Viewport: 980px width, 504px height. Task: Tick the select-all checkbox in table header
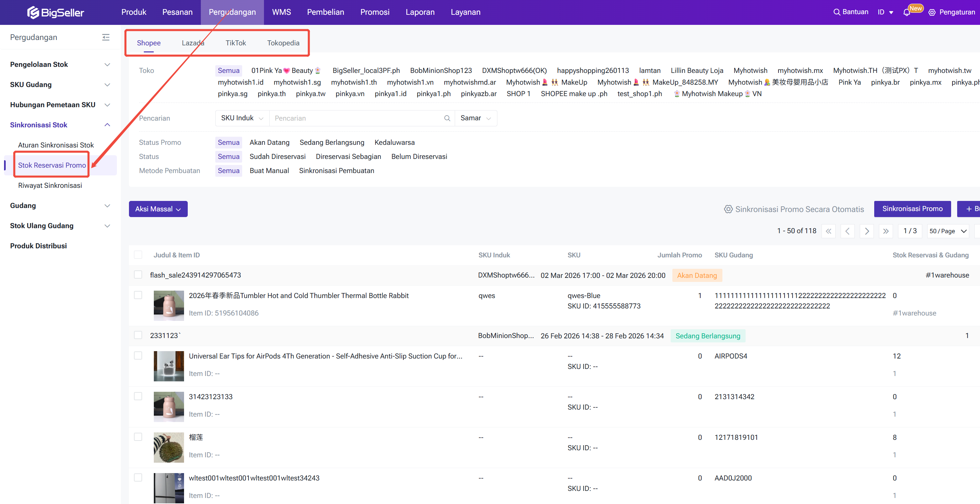(x=138, y=255)
